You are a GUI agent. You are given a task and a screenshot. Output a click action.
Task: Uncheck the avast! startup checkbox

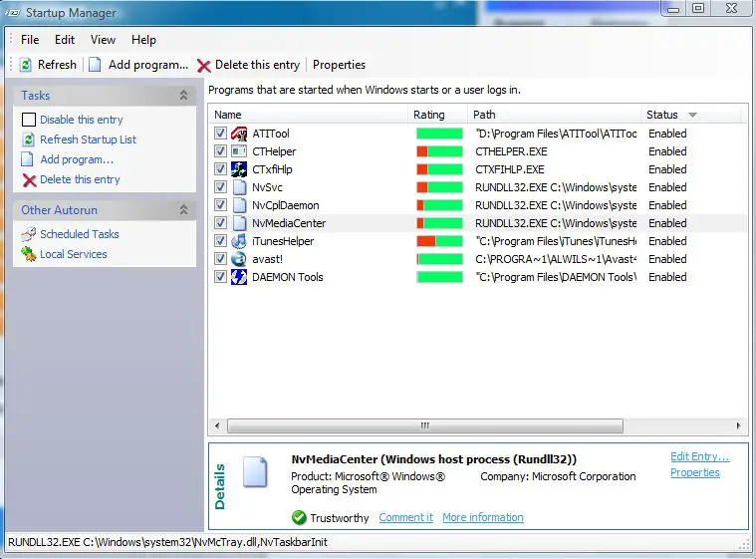pos(220,258)
